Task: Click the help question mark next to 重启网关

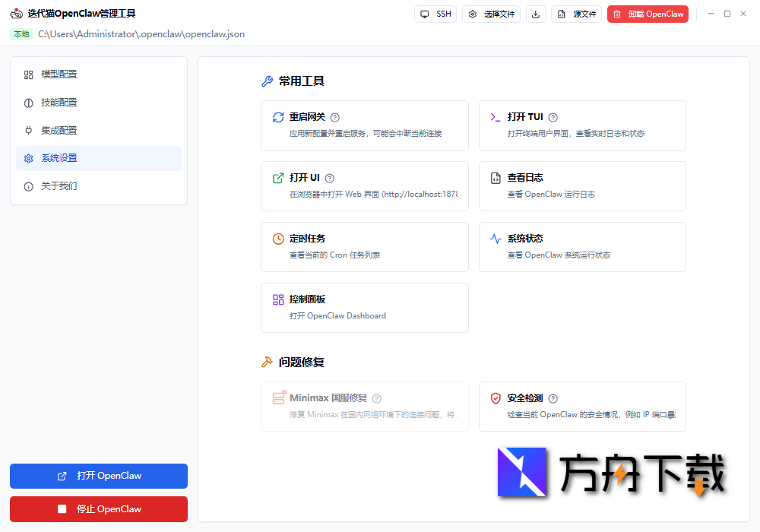Action: tap(335, 116)
